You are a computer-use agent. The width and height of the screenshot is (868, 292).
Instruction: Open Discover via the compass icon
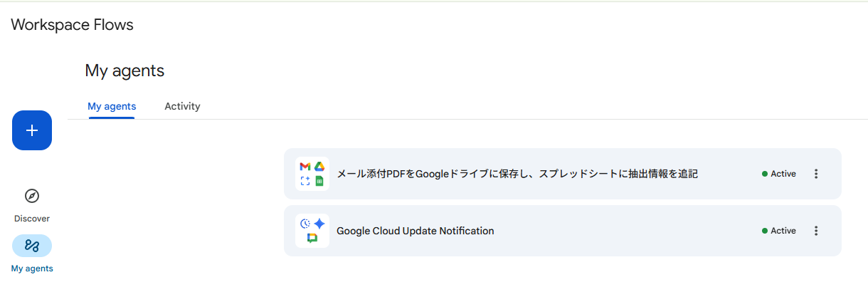coord(32,196)
